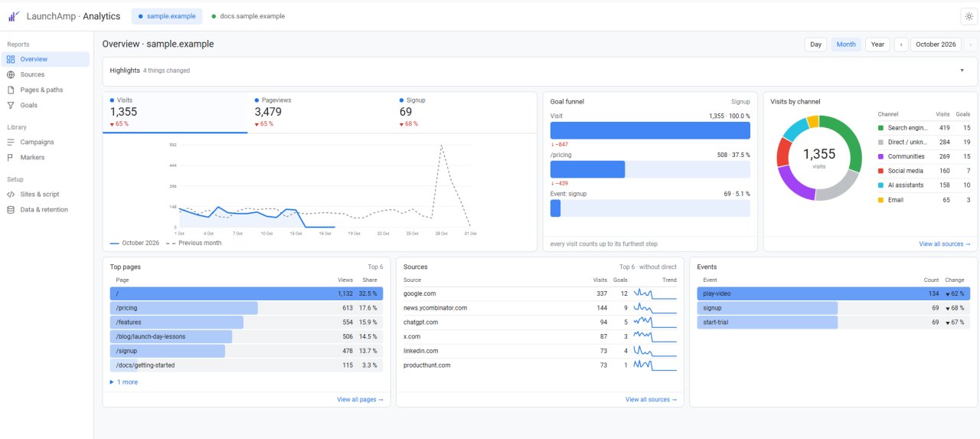Image resolution: width=980 pixels, height=439 pixels.
Task: Click the Sites & script code icon
Action: click(11, 194)
